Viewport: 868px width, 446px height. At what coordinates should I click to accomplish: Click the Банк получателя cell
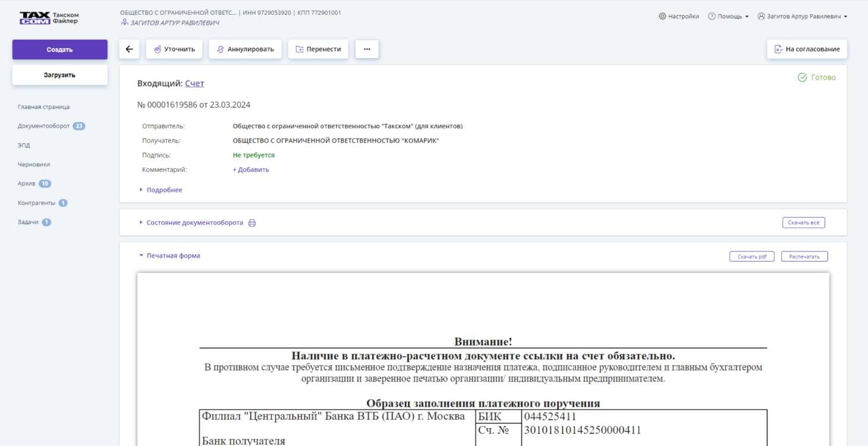pyautogui.click(x=244, y=441)
